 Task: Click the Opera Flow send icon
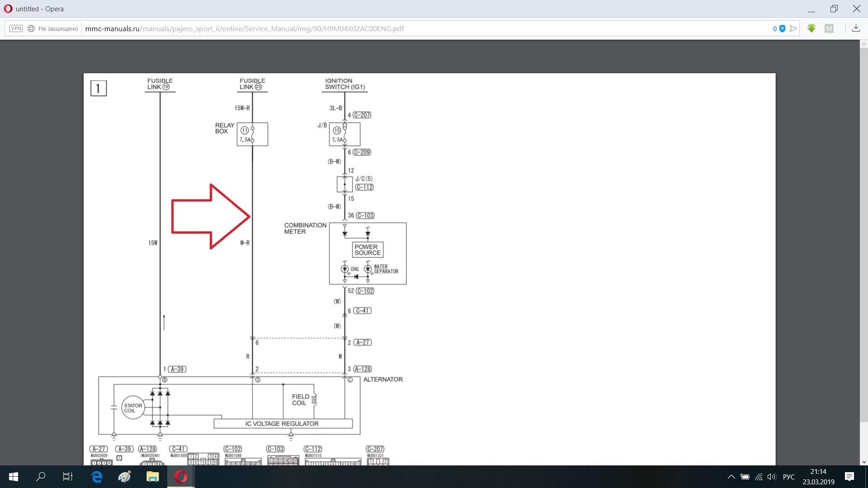[793, 28]
